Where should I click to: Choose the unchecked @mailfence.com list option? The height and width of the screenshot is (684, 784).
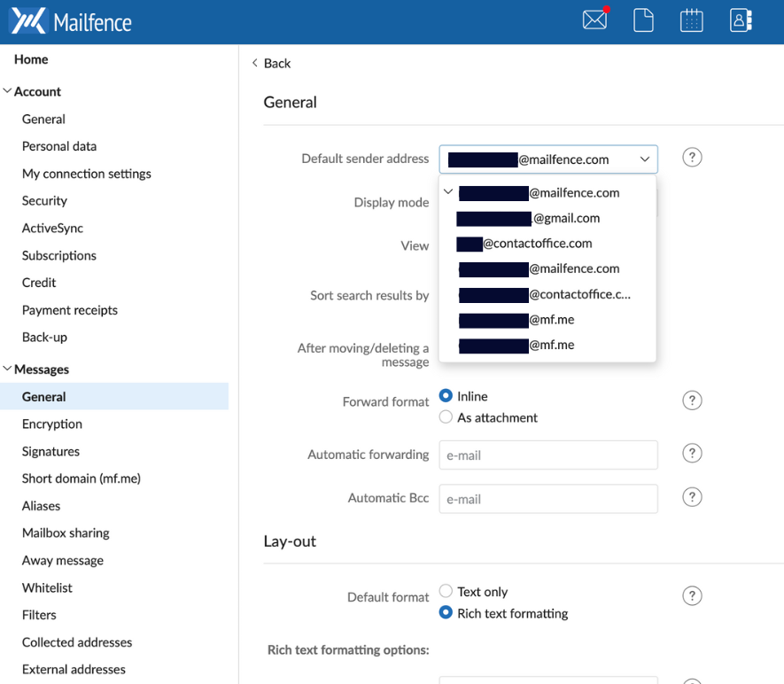tap(547, 269)
